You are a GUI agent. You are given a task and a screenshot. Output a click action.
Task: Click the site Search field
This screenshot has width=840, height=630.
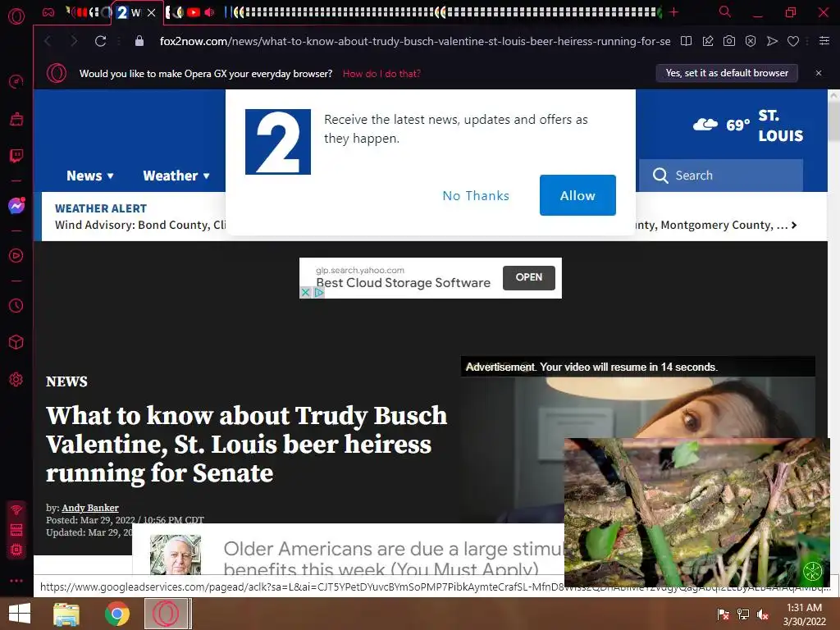pos(721,176)
